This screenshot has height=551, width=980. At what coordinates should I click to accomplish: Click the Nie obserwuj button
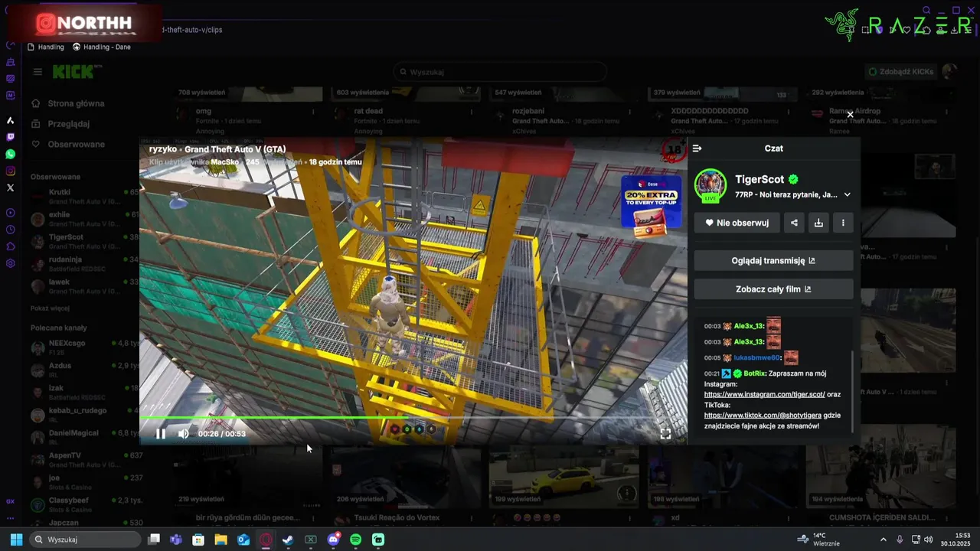[737, 223]
